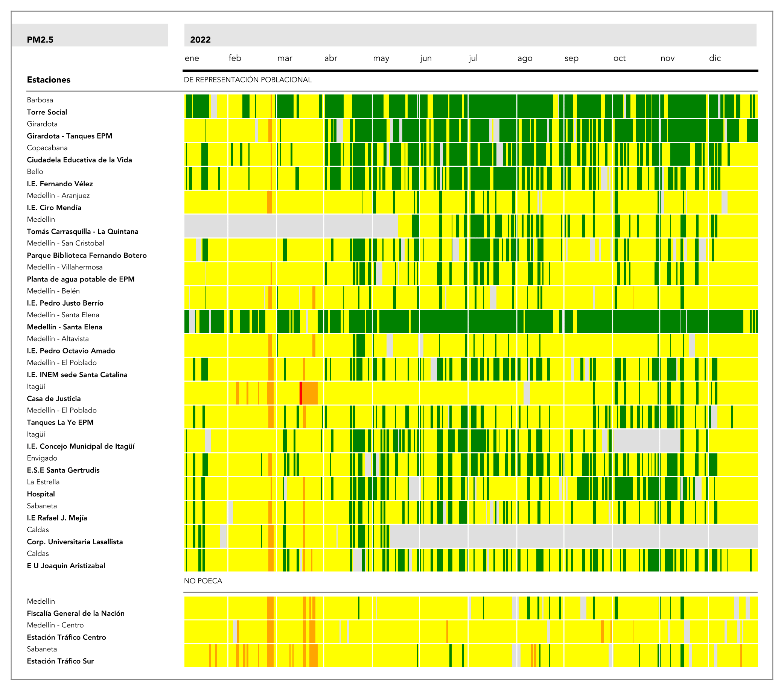
Task: Click the Tomás Carrasquilla - La Quintana label
Action: pos(82,231)
